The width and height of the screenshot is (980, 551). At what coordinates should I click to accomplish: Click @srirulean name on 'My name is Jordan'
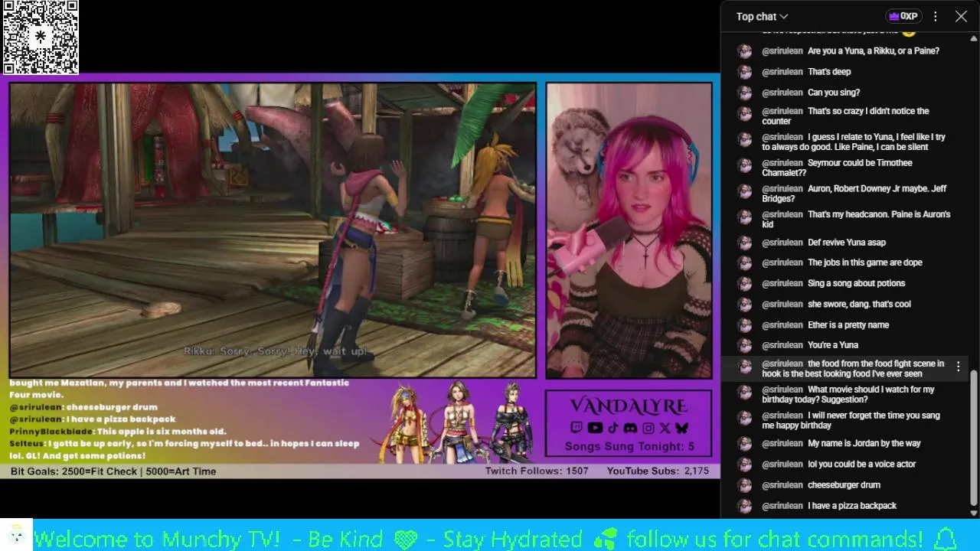pyautogui.click(x=782, y=444)
